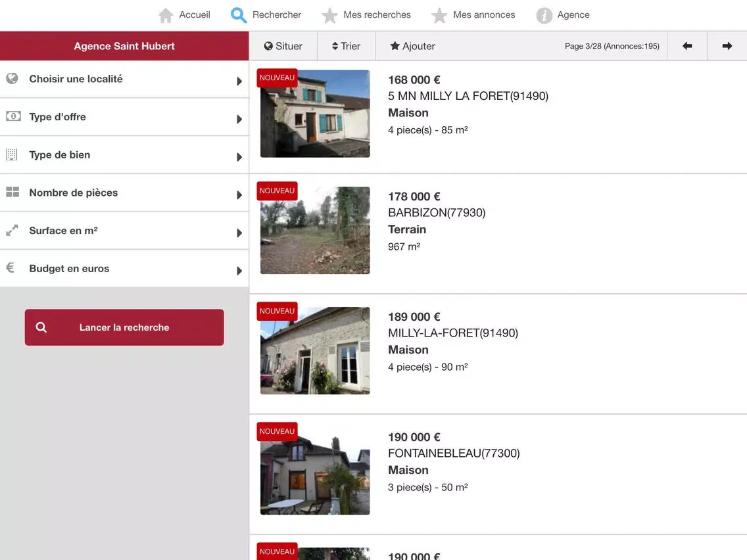This screenshot has height=560, width=747.
Task: Click '4 piece(s) - 90 m²' text
Action: [428, 367]
